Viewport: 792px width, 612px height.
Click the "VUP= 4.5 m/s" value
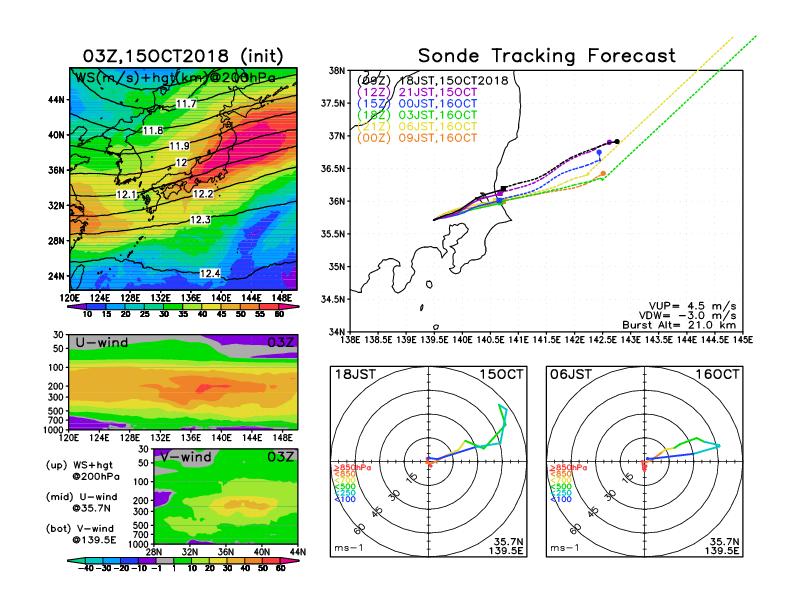point(692,306)
